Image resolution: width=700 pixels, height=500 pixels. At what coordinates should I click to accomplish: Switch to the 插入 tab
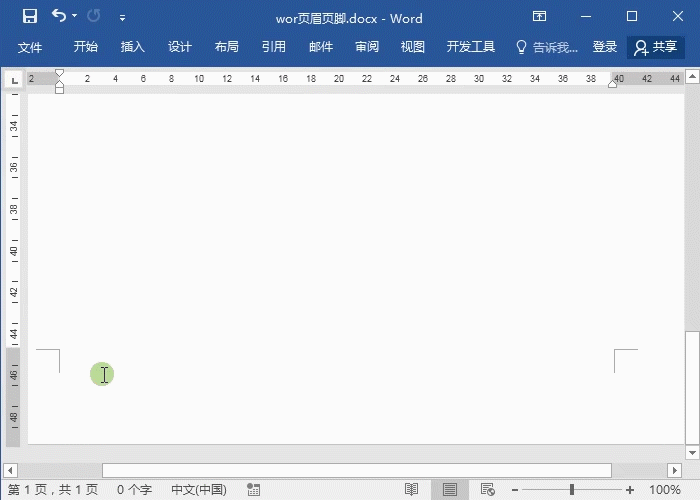point(132,46)
